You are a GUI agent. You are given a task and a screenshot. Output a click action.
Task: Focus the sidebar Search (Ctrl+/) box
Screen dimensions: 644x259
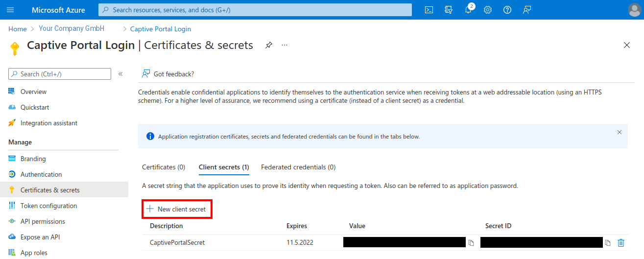tap(60, 74)
